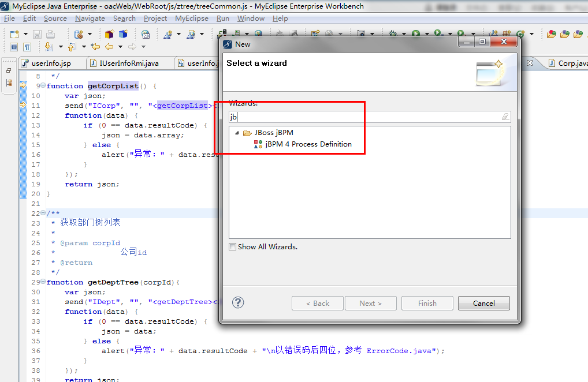Click the restore view icon in left sidebar
Screen dimensions: 588x382
pos(9,70)
